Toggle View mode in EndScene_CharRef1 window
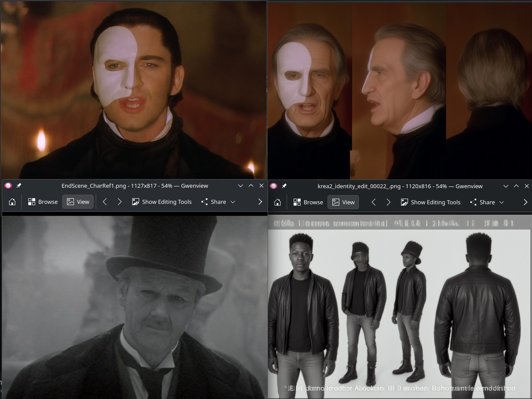This screenshot has width=532, height=399. tap(78, 202)
